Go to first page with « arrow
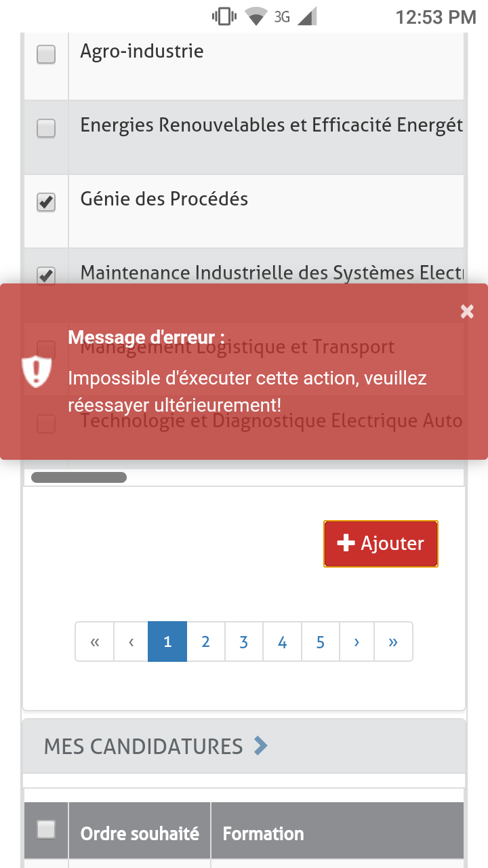488x868 pixels. [x=95, y=642]
